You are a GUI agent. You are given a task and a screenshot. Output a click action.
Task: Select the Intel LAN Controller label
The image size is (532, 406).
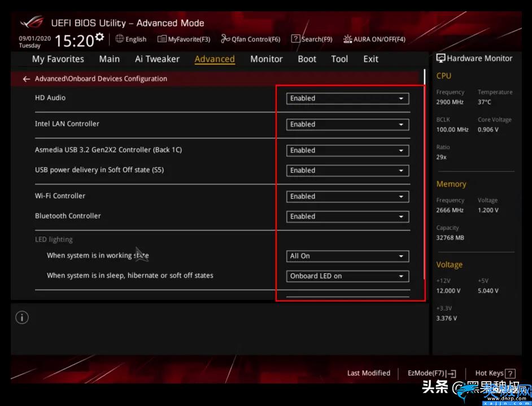coord(67,124)
